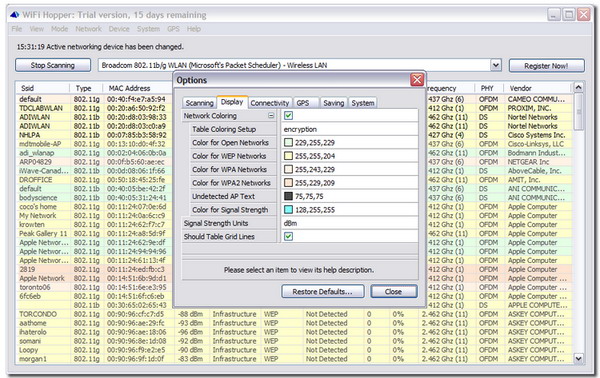
Task: Switch to the Scanning tab
Action: [x=199, y=103]
